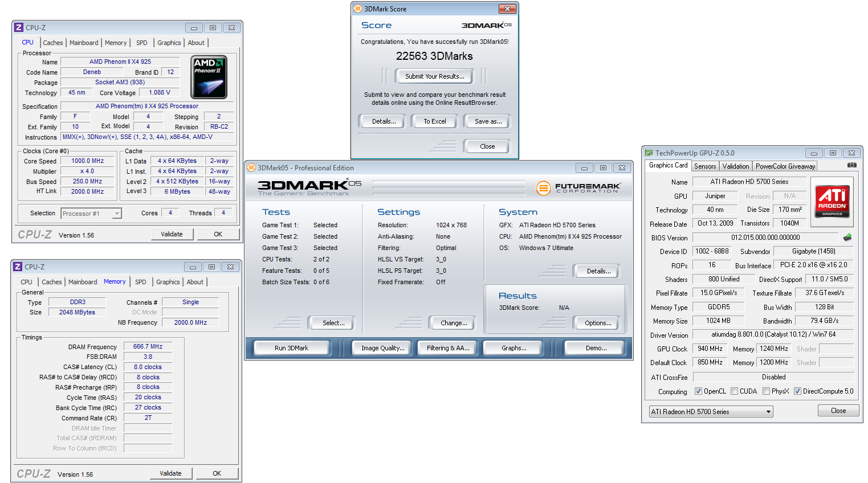Open the Validation tab in GPU-Z
Image resolution: width=868 pixels, height=483 pixels.
click(736, 166)
